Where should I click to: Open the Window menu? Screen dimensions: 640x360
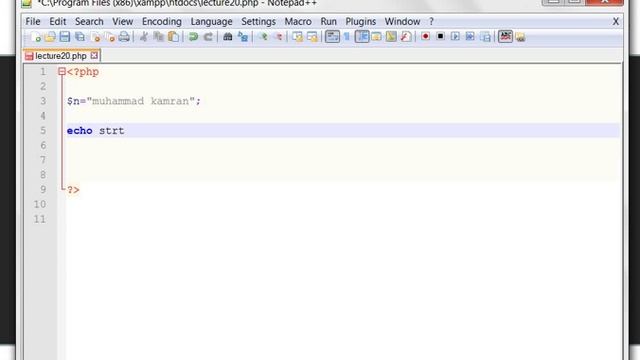402,21
